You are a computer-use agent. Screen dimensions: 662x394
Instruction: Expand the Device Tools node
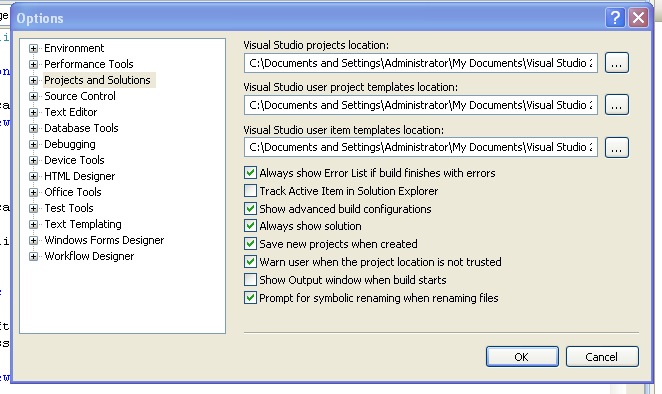(33, 160)
